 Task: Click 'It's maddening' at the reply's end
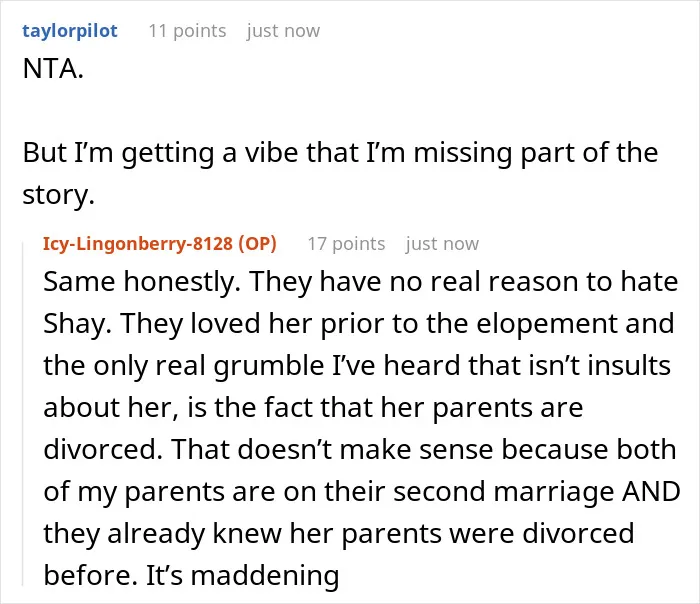242,575
